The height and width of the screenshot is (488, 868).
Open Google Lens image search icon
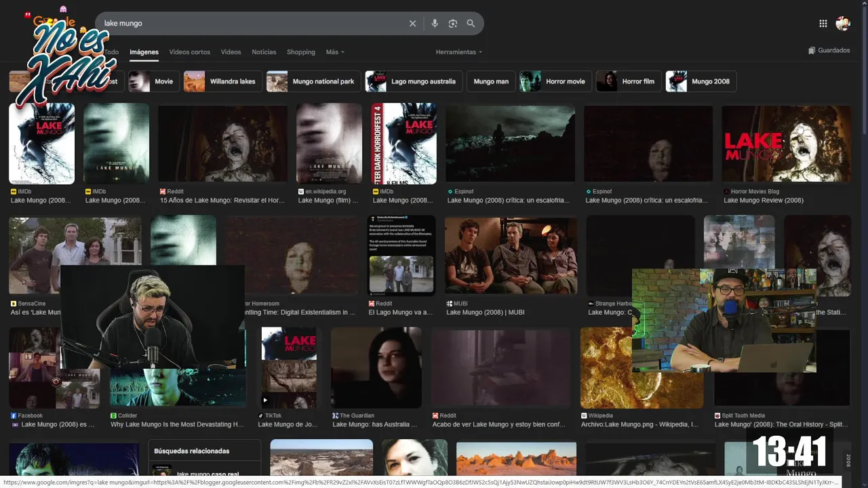(x=453, y=24)
